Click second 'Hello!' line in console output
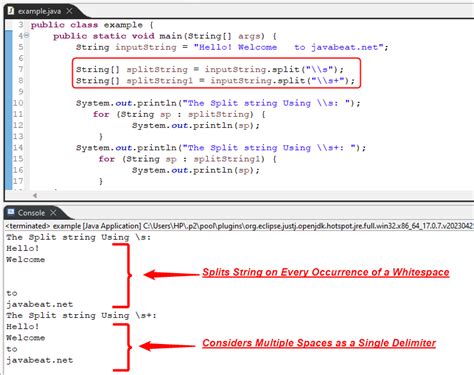Viewport: 474px width, 375px height. 23,326
